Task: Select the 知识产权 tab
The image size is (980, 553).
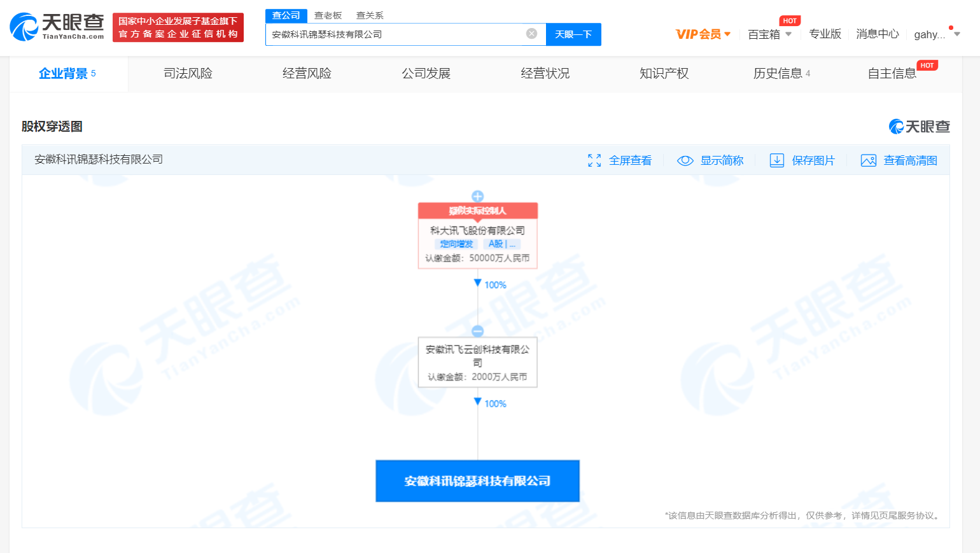Action: coord(664,74)
